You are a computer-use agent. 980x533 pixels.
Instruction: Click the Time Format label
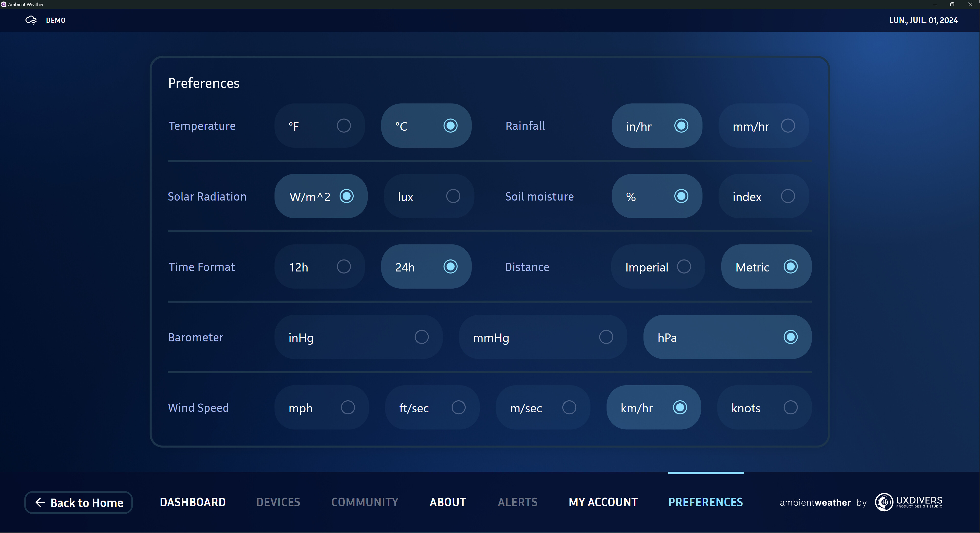pyautogui.click(x=202, y=267)
